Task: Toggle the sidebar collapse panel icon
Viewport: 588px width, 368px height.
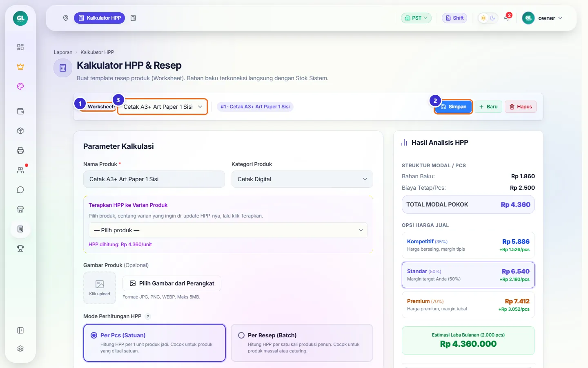Action: coord(20,330)
